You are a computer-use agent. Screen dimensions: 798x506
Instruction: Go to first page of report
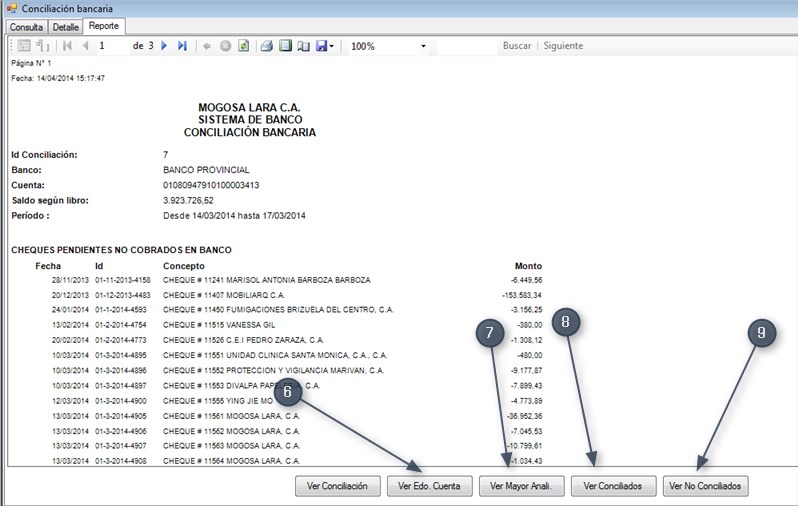[x=67, y=46]
